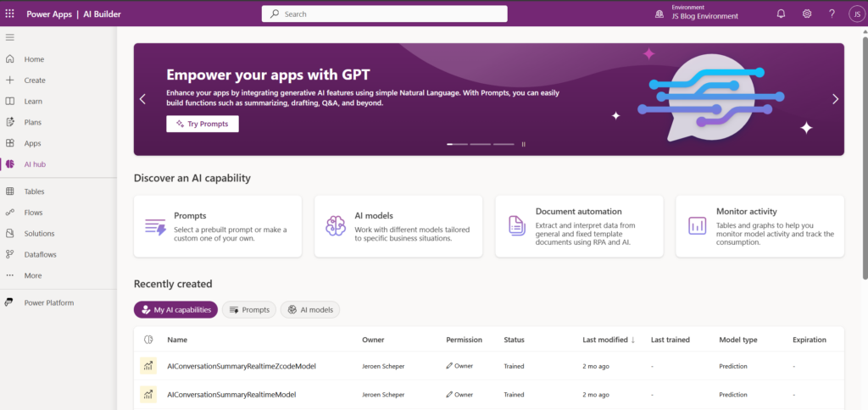Go to previous banner slide
The width and height of the screenshot is (868, 410).
pyautogui.click(x=142, y=99)
